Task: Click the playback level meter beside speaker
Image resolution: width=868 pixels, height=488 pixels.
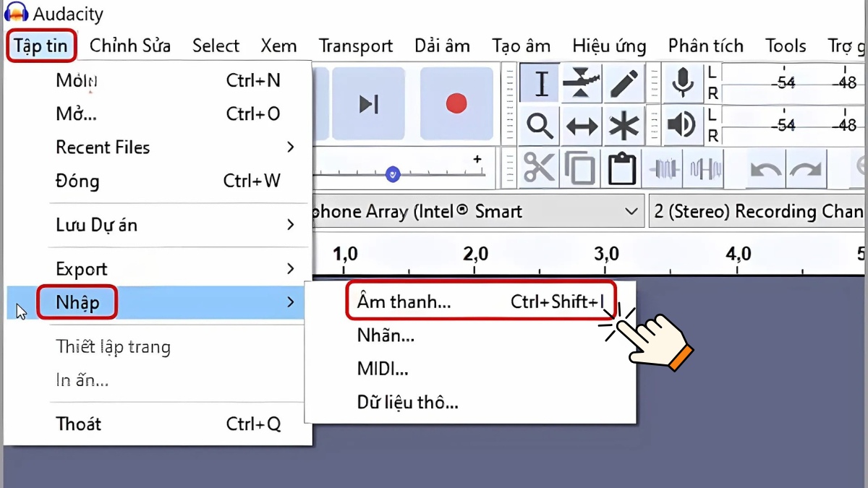Action: tap(793, 124)
